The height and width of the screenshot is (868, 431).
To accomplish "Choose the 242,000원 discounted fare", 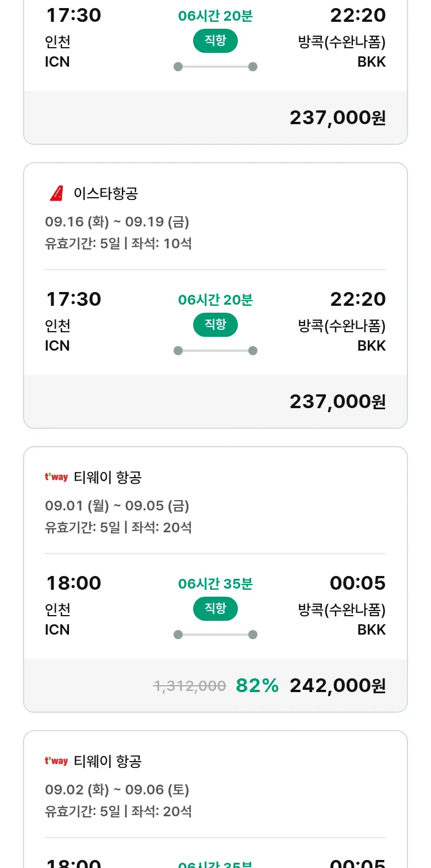I will (337, 685).
